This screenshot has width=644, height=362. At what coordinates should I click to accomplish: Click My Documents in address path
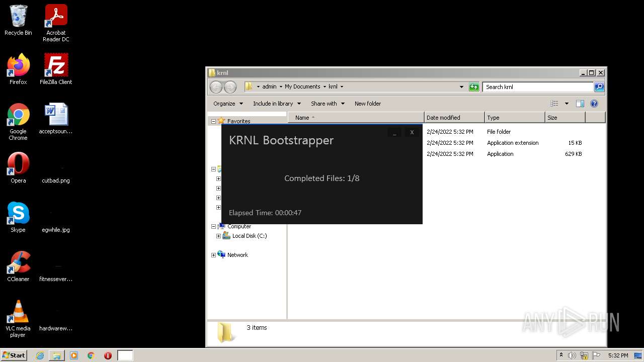click(302, 87)
